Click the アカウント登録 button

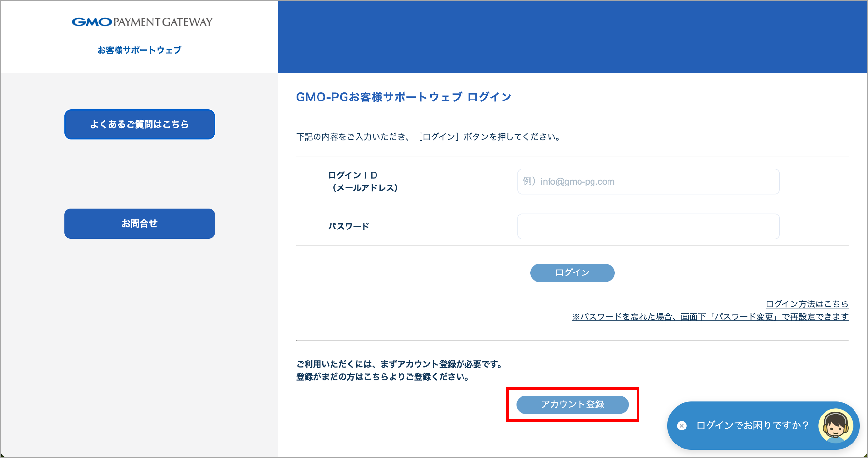[572, 404]
